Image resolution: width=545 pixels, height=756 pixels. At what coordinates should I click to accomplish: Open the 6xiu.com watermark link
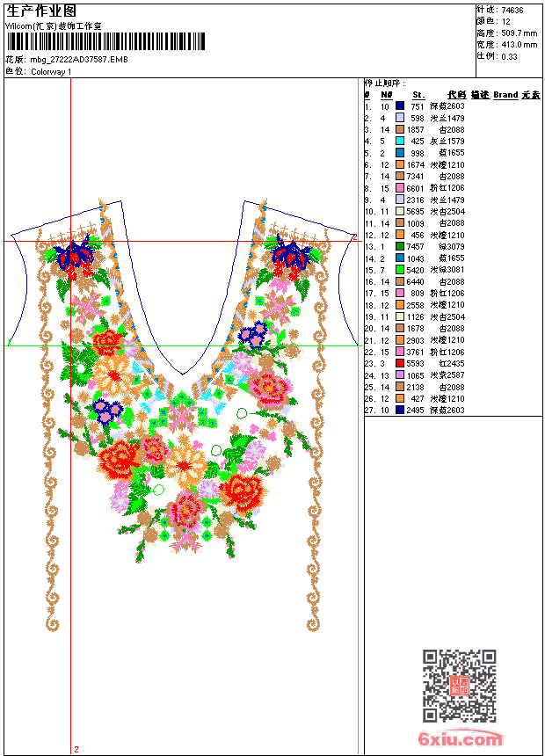tap(460, 738)
